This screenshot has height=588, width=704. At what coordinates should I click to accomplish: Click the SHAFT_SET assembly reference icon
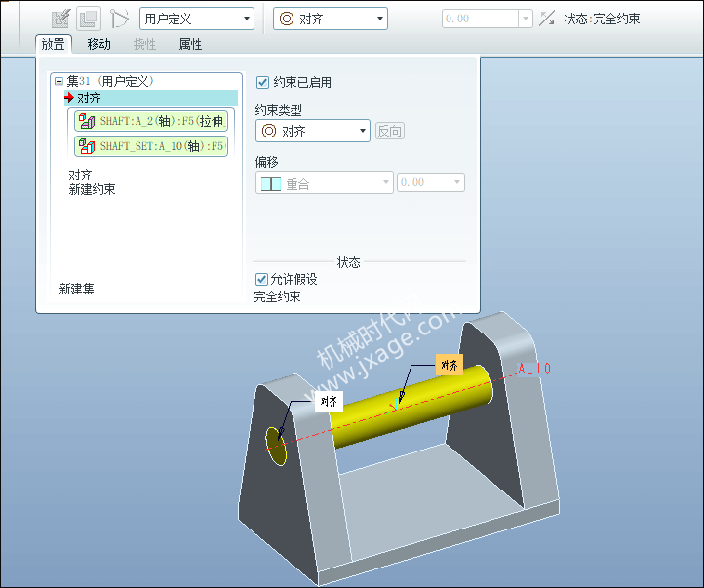tap(87, 146)
